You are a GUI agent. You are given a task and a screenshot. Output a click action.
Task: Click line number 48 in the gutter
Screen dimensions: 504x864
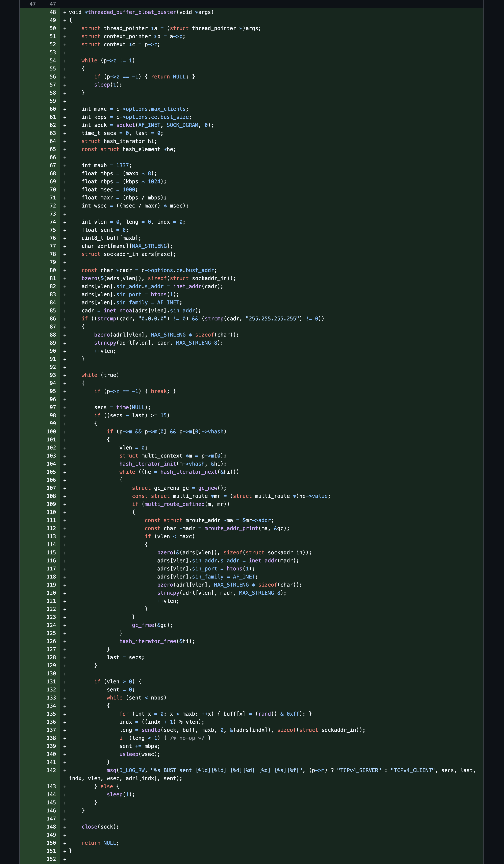coord(52,12)
